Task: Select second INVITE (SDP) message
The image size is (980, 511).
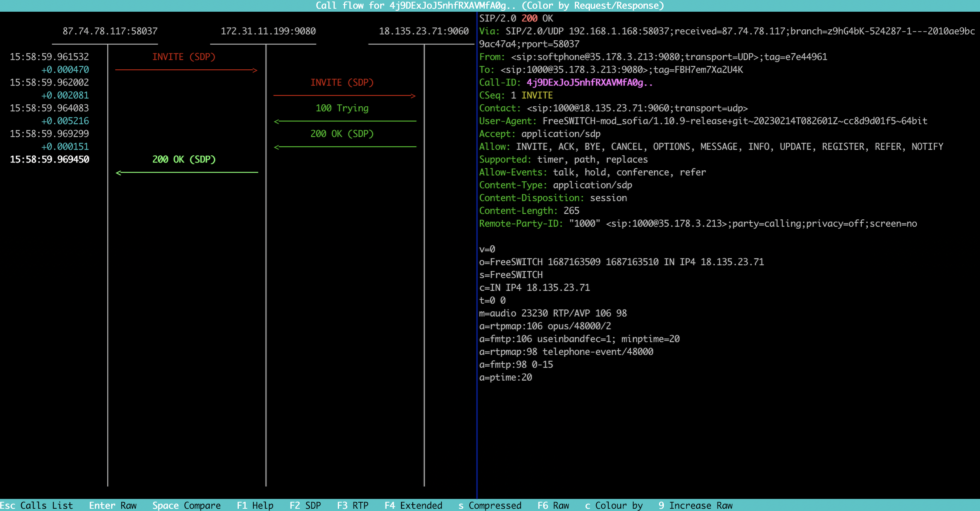Action: (x=342, y=83)
